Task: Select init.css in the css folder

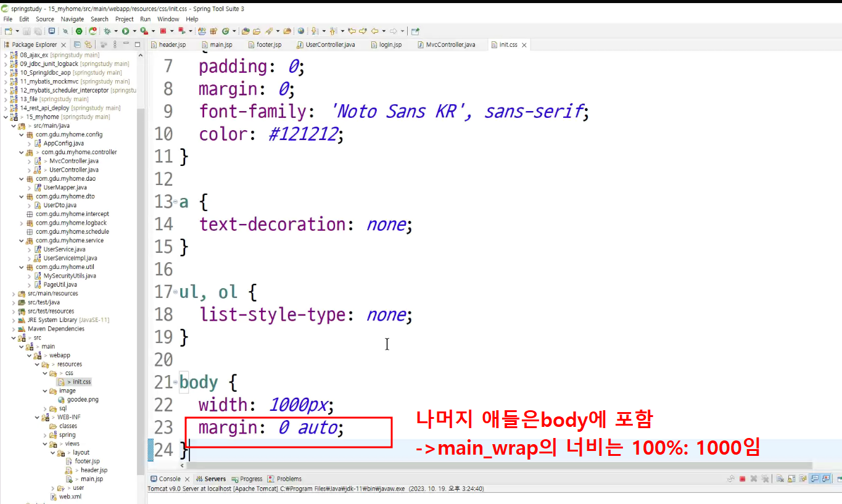Action: (81, 382)
